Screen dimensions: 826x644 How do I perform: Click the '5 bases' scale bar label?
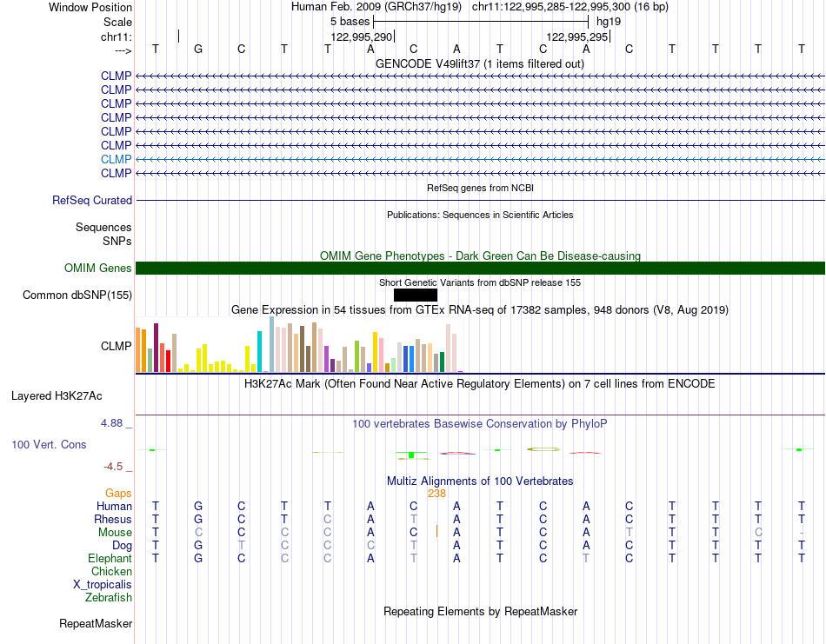tap(350, 22)
